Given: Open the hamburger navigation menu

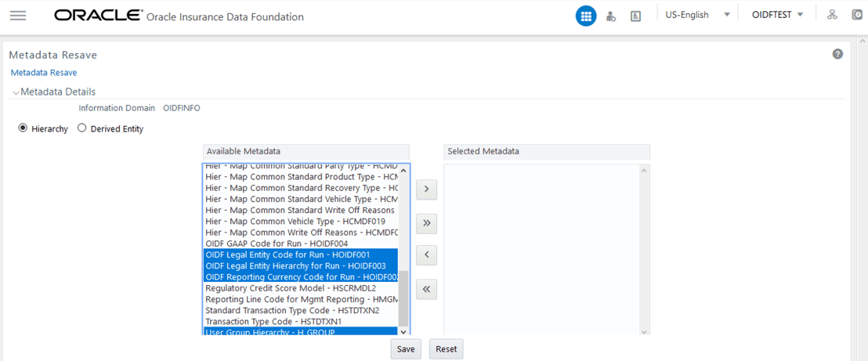Looking at the screenshot, I should click(x=18, y=16).
